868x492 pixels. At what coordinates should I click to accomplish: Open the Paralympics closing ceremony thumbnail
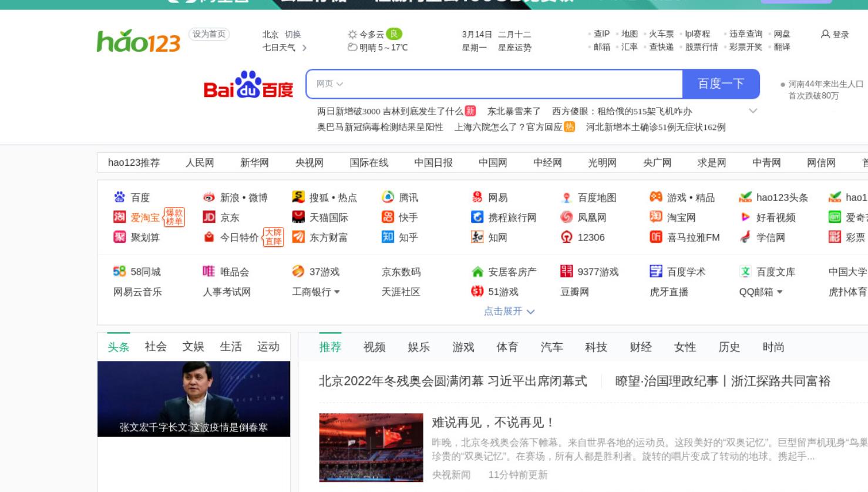click(x=371, y=448)
